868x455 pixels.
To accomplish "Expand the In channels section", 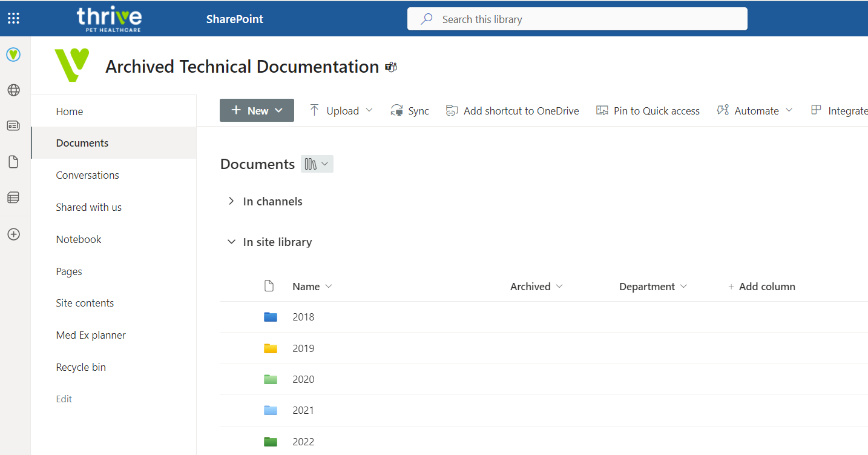I will 231,201.
